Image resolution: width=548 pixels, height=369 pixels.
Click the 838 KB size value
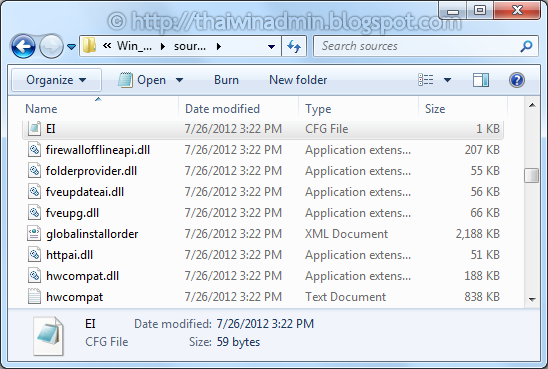tap(482, 297)
